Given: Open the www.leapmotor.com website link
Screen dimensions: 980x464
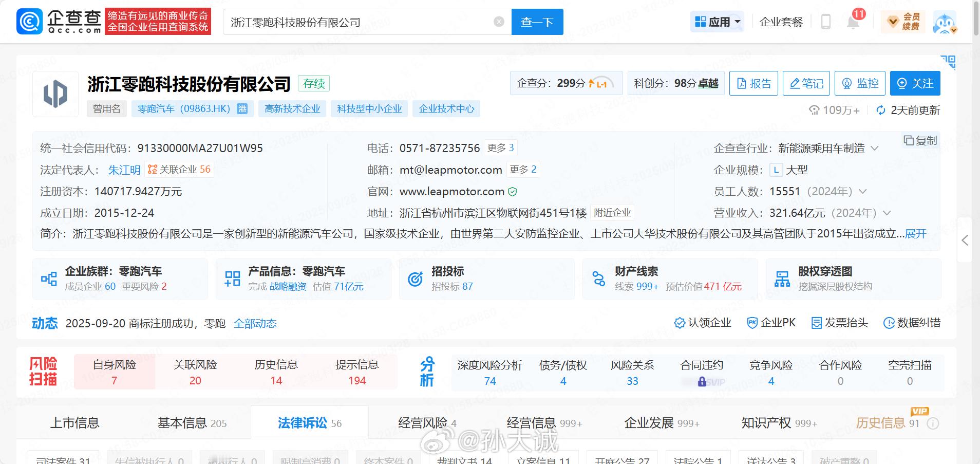Looking at the screenshot, I should click(x=452, y=192).
